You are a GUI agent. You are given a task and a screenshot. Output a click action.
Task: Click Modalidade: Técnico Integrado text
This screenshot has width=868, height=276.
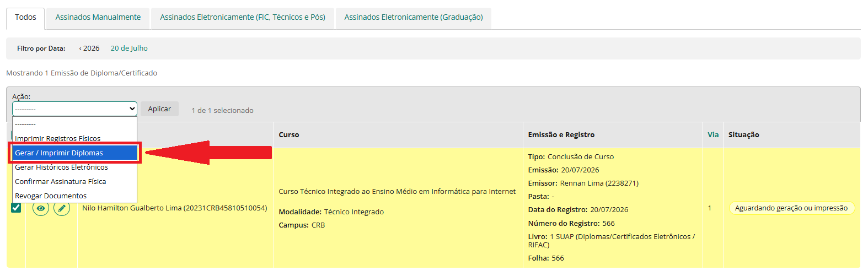tap(331, 212)
